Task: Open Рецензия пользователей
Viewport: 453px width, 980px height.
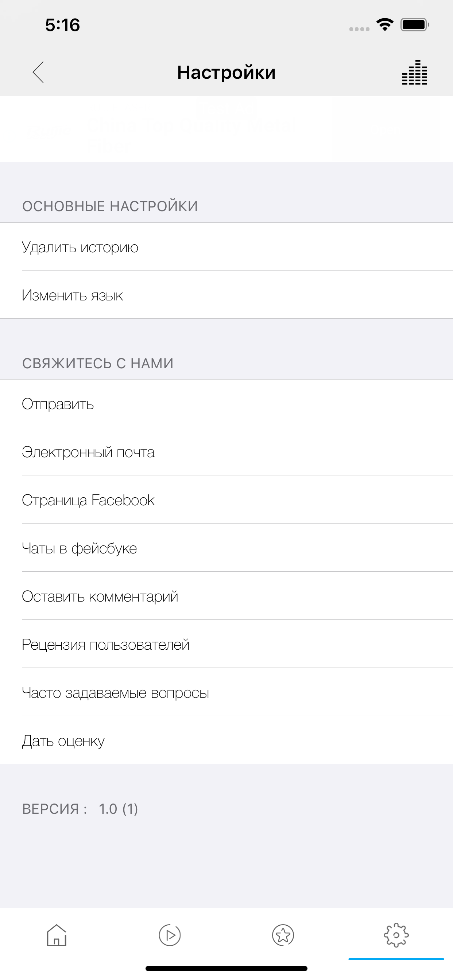Action: 226,644
